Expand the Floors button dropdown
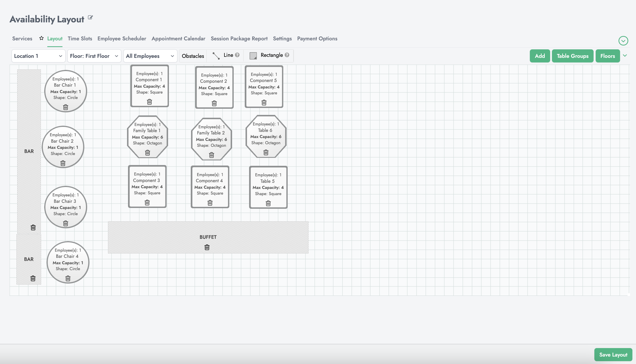This screenshot has width=636, height=364. [625, 56]
